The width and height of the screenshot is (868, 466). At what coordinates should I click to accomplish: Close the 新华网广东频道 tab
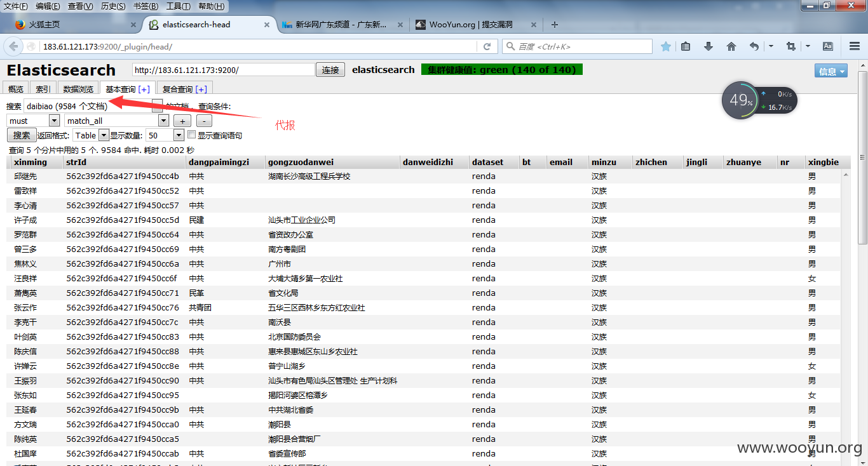(400, 25)
